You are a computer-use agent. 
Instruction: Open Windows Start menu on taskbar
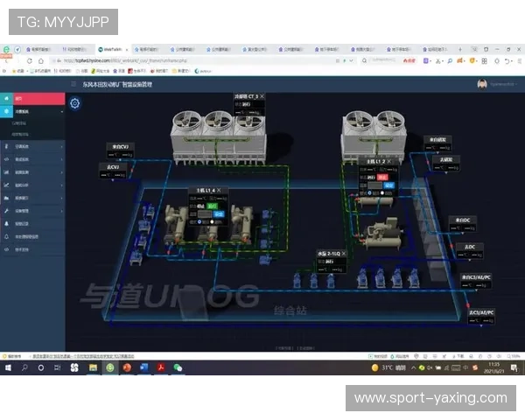coord(8,367)
